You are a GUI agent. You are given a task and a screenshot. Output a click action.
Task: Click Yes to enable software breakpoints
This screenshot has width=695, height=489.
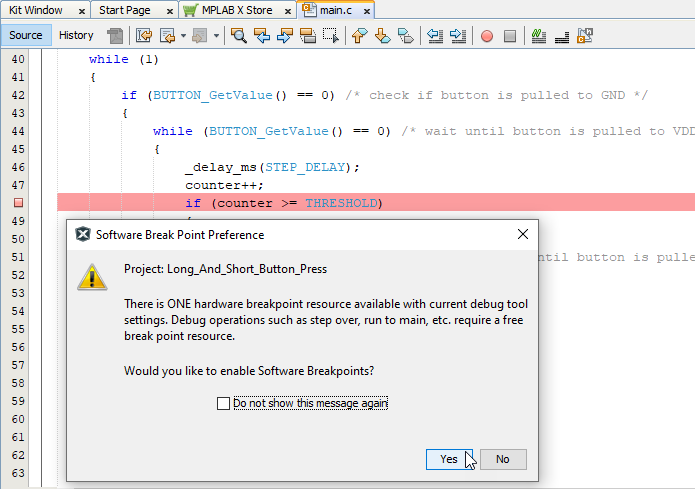point(449,459)
